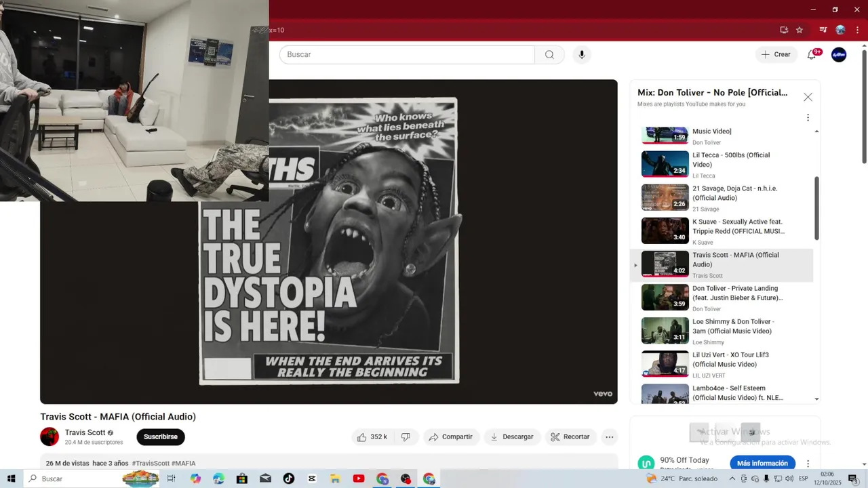This screenshot has width=868, height=488.
Task: Play 21 Savage, Doja Cat - n.h.i.e. from playlist
Action: pos(723,198)
